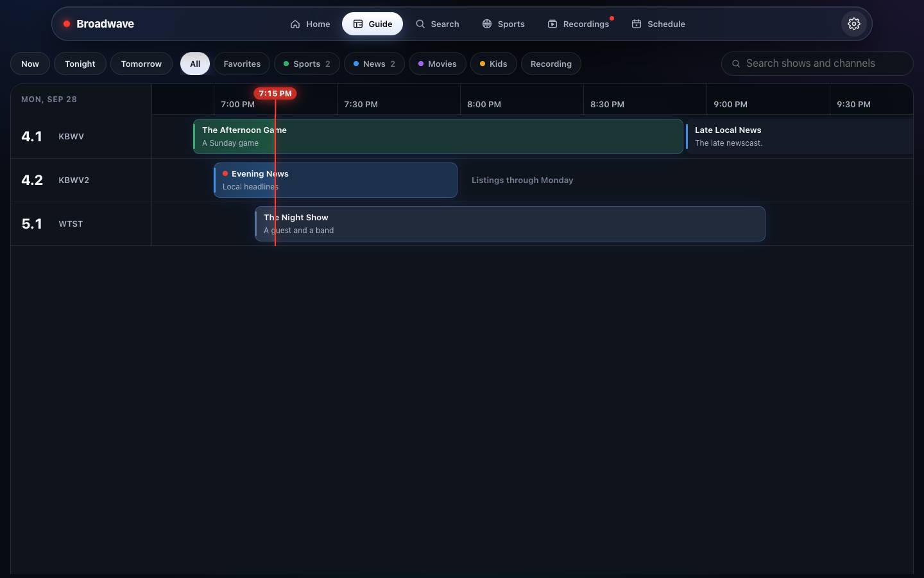Click the magnifier icon in search field
The height and width of the screenshot is (578, 924).
[x=736, y=64]
